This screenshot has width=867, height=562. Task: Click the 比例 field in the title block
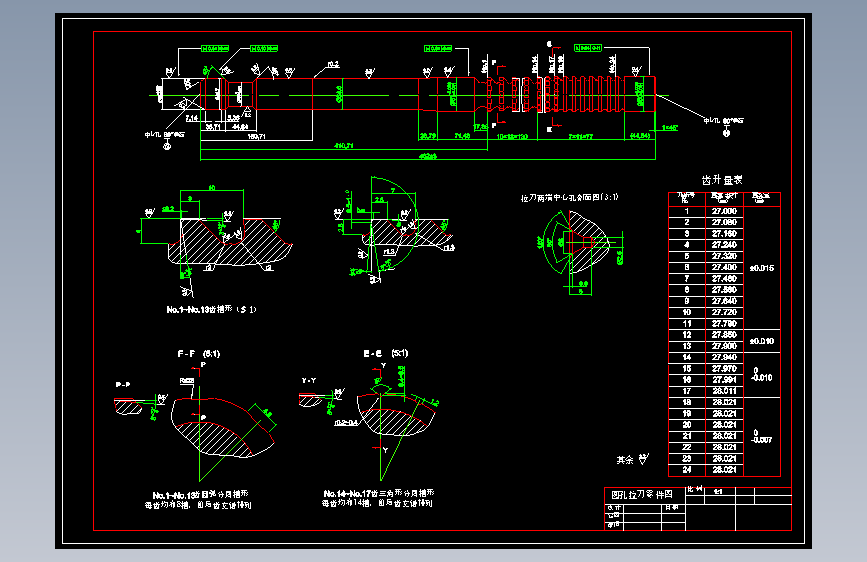[695, 490]
